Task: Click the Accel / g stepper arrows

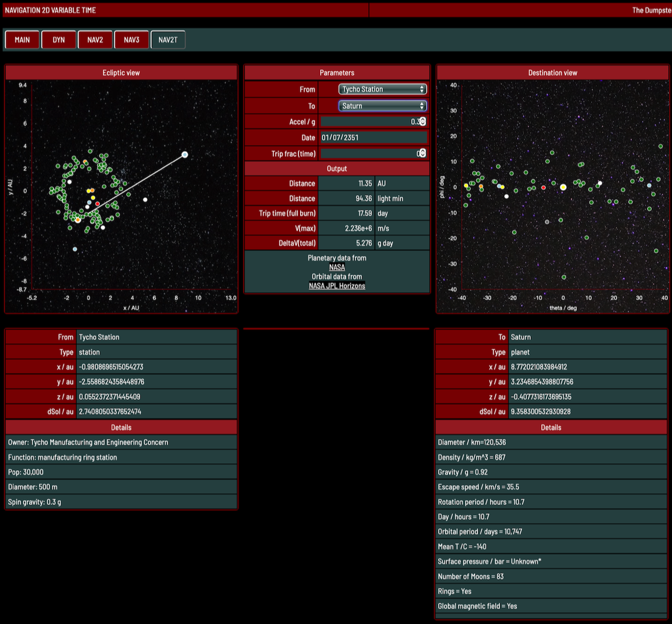Action: click(423, 122)
